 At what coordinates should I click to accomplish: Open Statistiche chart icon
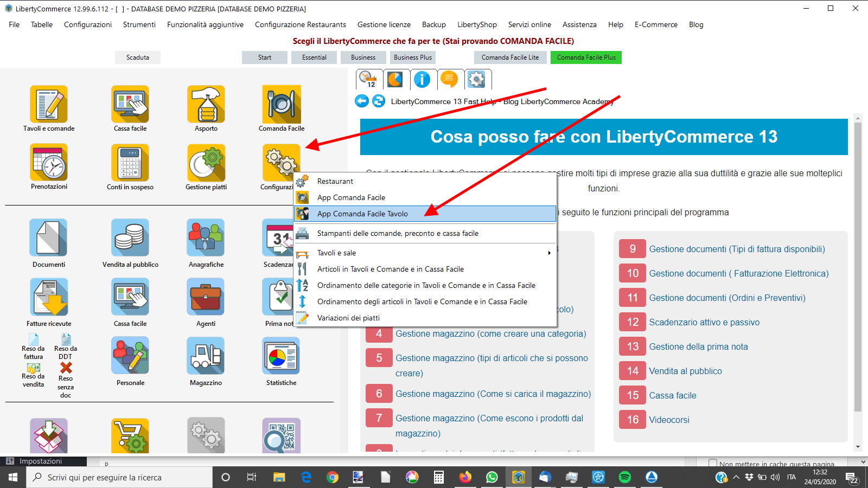pyautogui.click(x=282, y=356)
